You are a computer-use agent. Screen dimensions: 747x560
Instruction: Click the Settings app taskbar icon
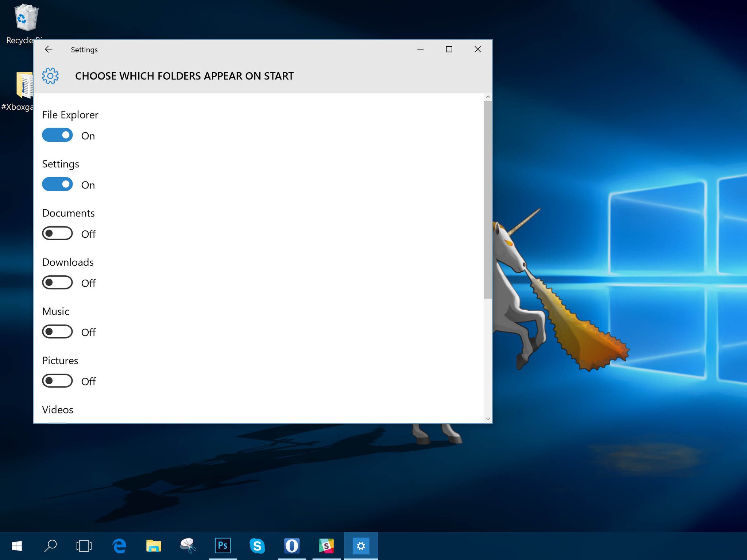(361, 546)
